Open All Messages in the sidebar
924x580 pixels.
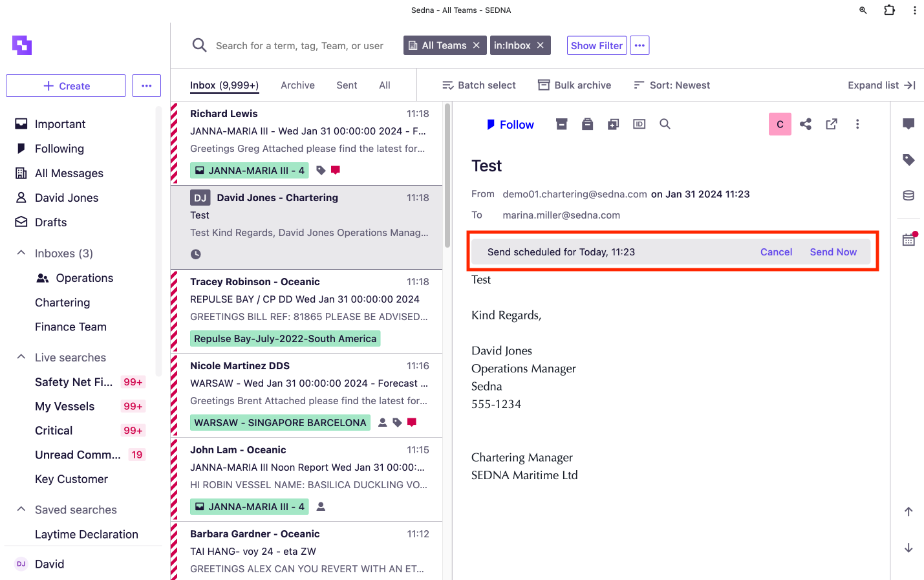point(69,173)
